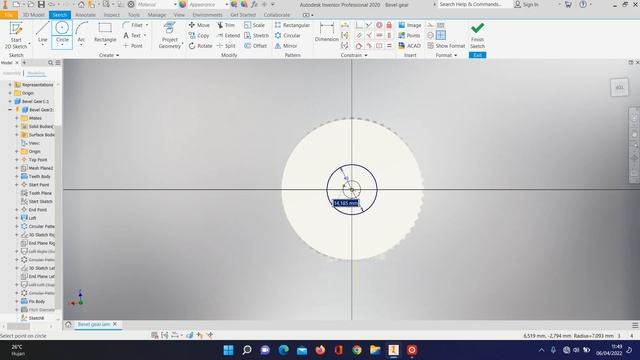Open the File menu tab
Viewport: 640px width, 360px height.
(x=9, y=15)
